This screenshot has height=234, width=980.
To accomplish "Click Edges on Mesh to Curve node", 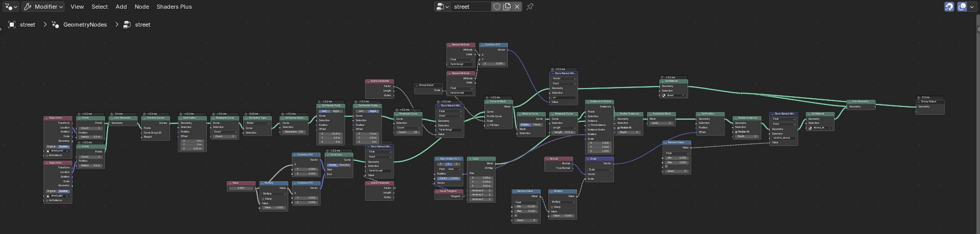I will tap(525, 124).
